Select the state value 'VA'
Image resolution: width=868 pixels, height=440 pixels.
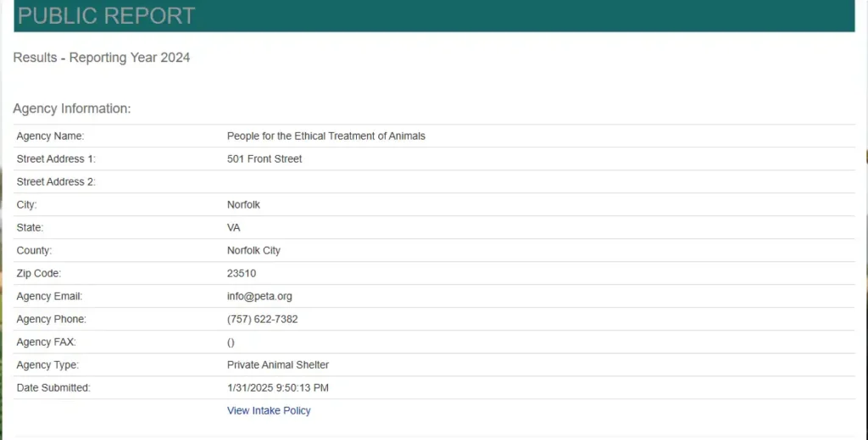pyautogui.click(x=234, y=227)
